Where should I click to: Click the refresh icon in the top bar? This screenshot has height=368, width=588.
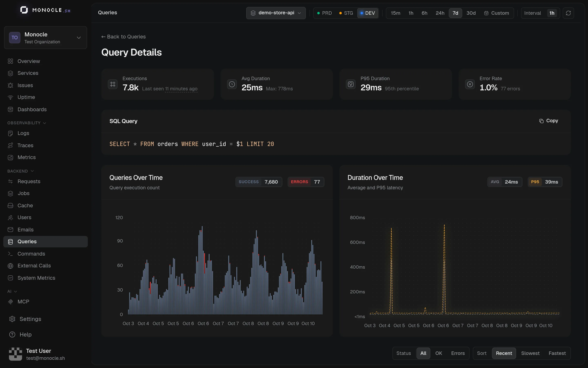568,13
